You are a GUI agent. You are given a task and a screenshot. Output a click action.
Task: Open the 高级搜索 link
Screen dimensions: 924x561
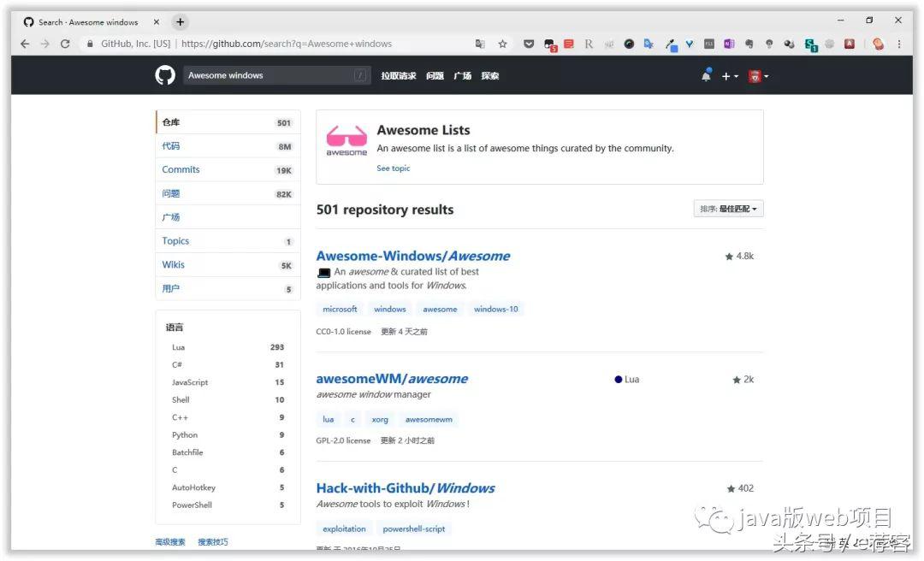170,542
